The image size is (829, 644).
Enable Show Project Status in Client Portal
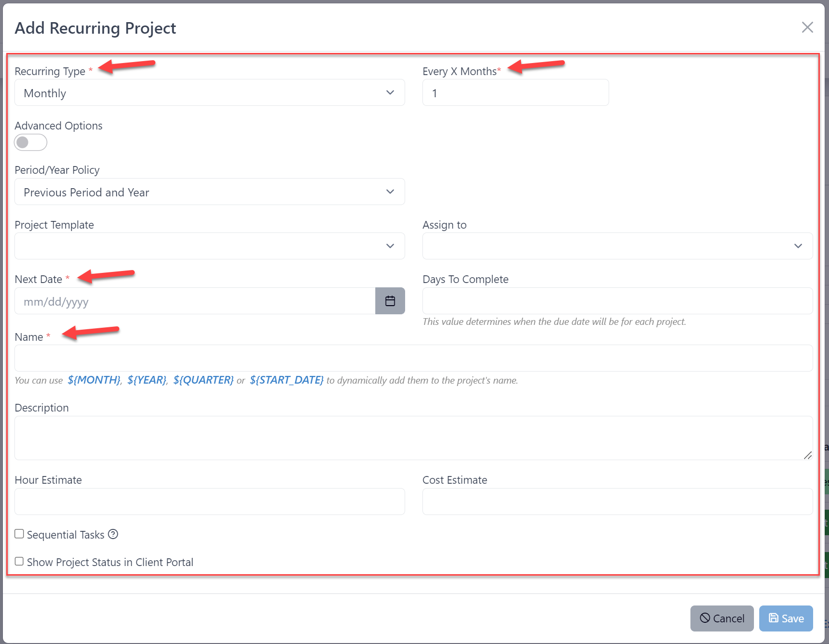click(19, 561)
